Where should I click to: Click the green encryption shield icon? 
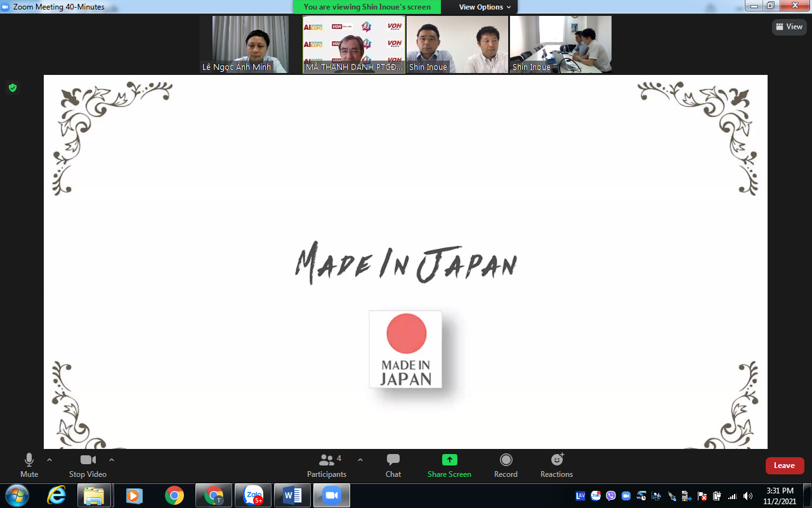(13, 88)
